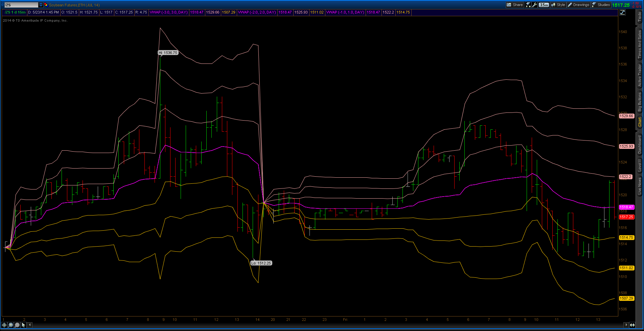644x331 pixels.
Task: Click the VWAP (-2.0, 2.0, DAY) study label
Action: point(257,12)
